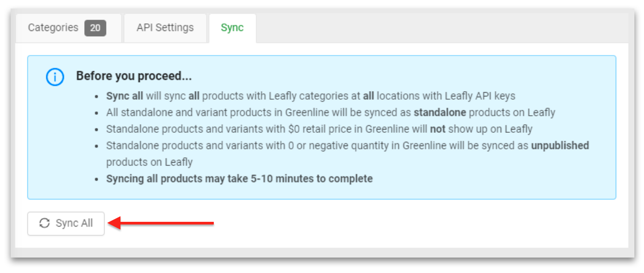
Task: Click the blue info circle icon
Action: [x=55, y=77]
